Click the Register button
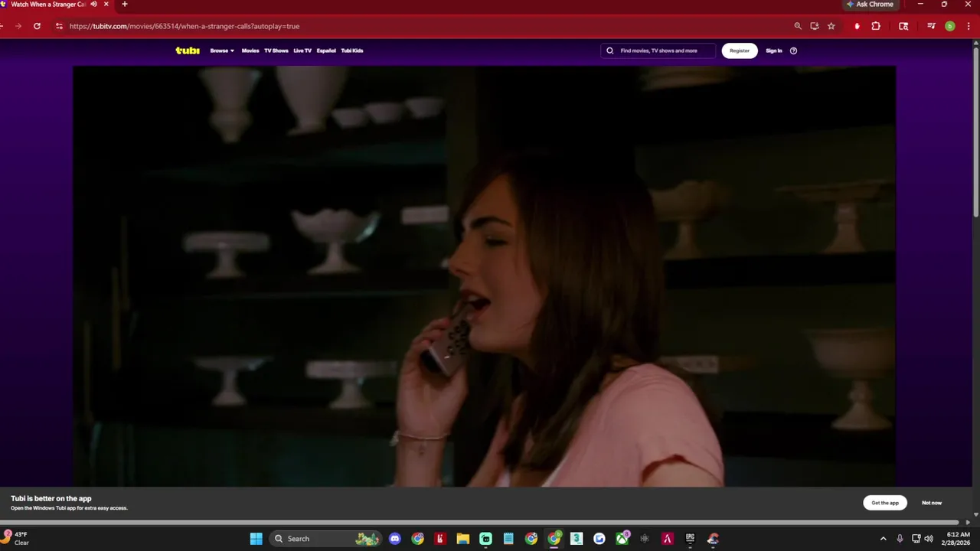Viewport: 980px width, 551px height. click(x=740, y=51)
